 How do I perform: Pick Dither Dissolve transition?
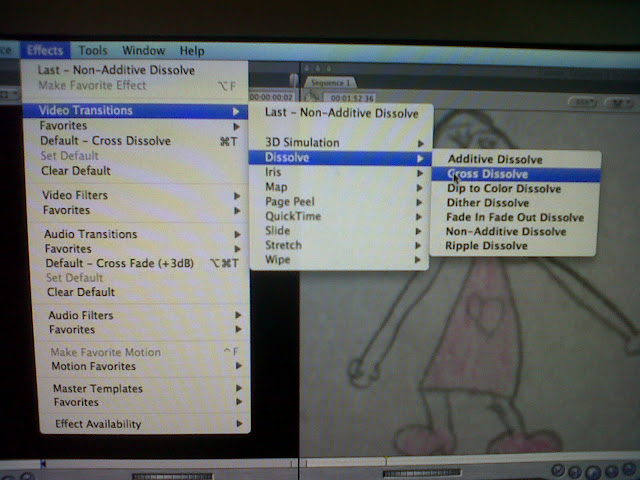[514, 203]
